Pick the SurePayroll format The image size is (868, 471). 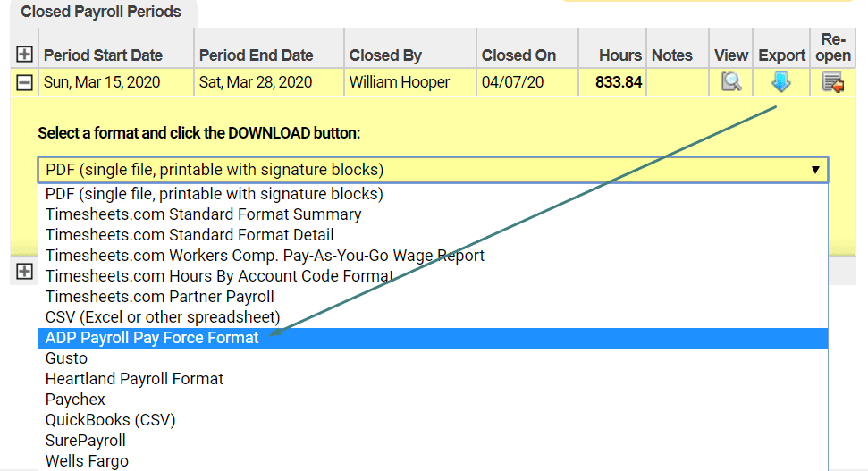click(x=433, y=441)
